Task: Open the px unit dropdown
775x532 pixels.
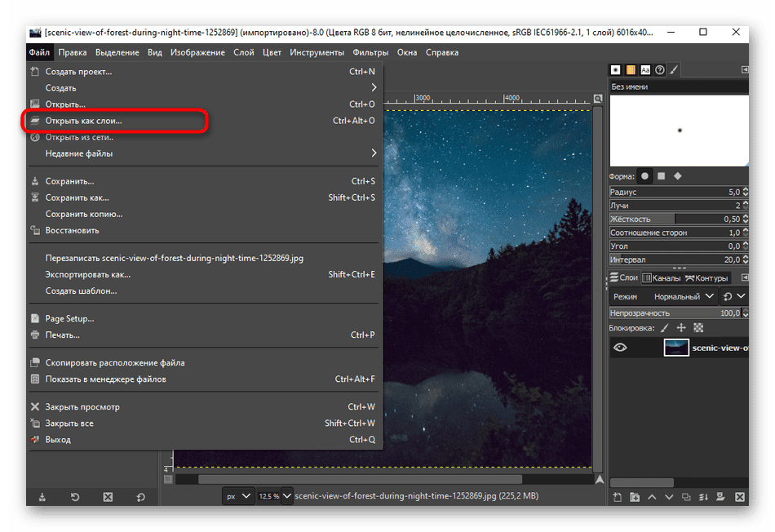Action: pos(237,496)
